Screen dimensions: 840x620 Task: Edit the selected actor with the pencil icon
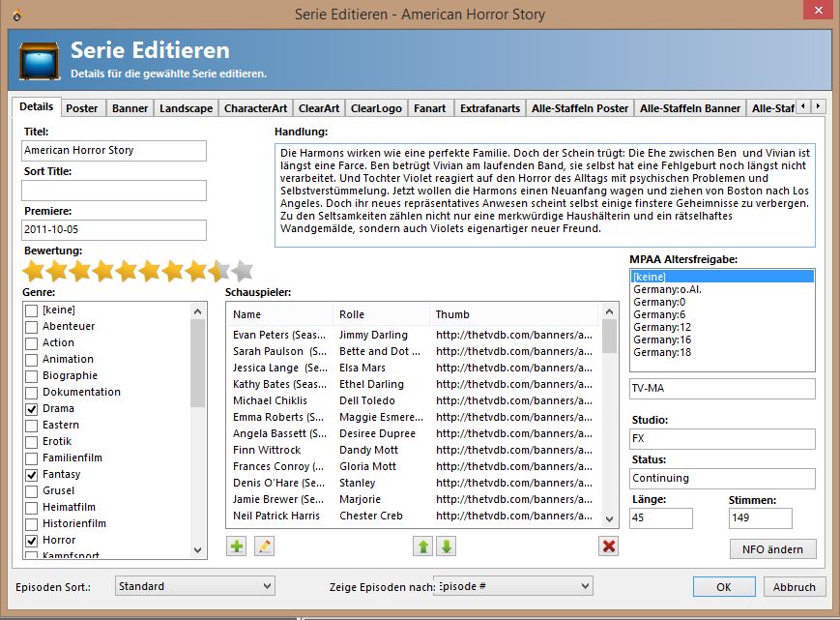264,546
